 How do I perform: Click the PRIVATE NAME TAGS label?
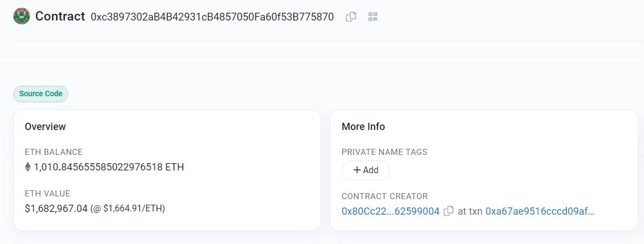point(385,152)
